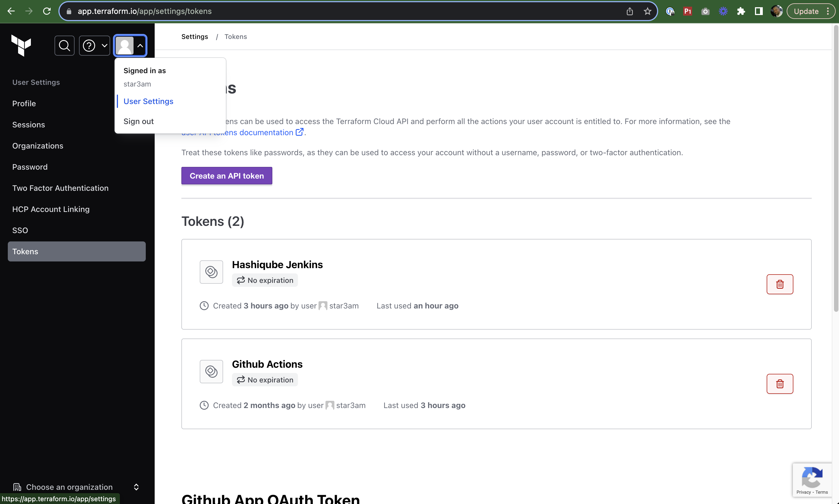Viewport: 839px width, 504px height.
Task: Click the Hashiqube Jenkins token icon
Action: tap(211, 272)
